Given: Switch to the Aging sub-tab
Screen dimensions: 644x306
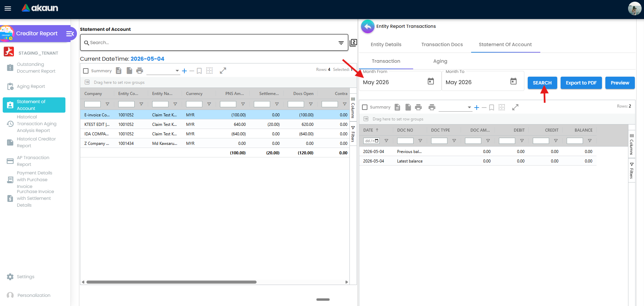Looking at the screenshot, I should (x=440, y=61).
